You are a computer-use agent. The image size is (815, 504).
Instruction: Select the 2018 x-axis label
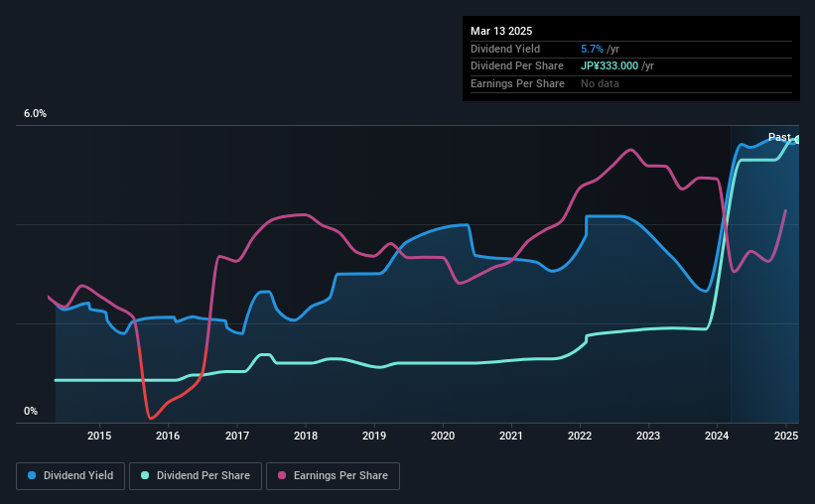tap(306, 436)
